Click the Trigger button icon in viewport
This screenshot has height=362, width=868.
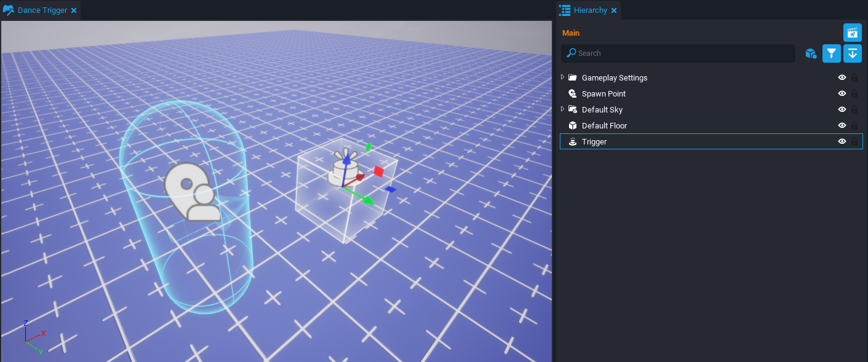340,173
